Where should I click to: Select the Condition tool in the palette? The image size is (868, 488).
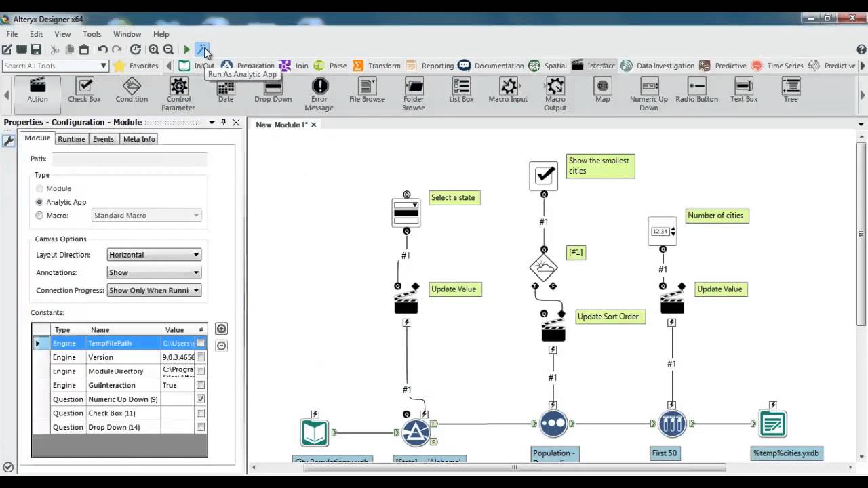pyautogui.click(x=132, y=91)
